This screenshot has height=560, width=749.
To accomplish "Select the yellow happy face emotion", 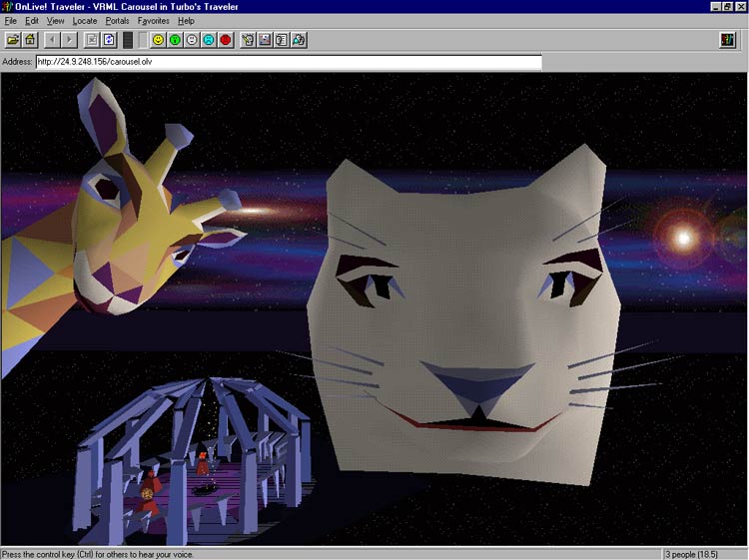I will tap(158, 40).
